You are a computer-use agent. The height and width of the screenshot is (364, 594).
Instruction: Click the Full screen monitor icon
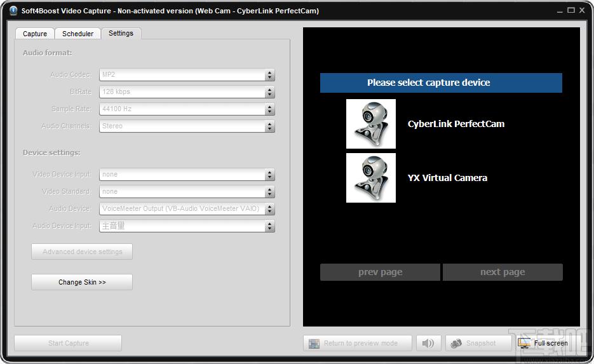click(524, 343)
